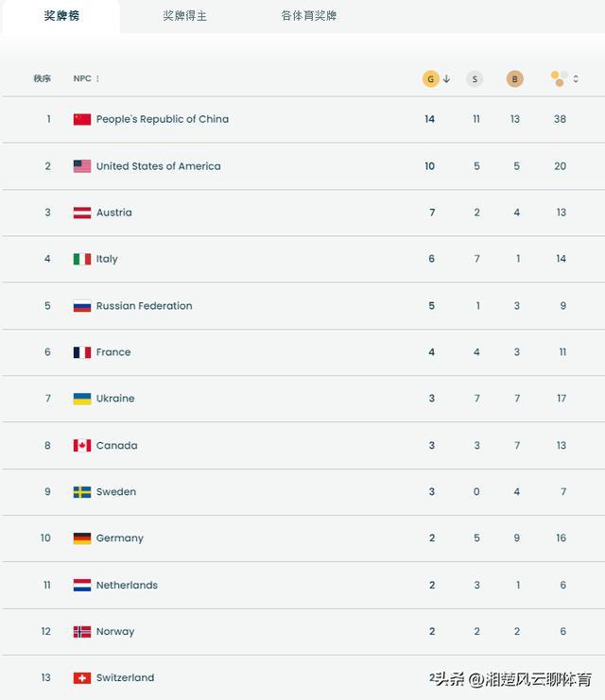Viewport: 605px width, 700px height.
Task: Sort by total medals icon
Action: tap(560, 79)
